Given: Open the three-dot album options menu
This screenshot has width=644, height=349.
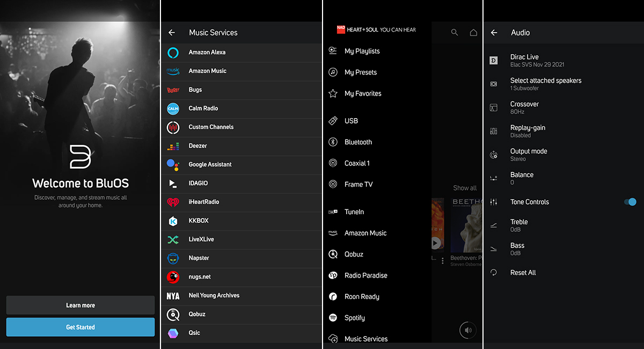Looking at the screenshot, I should 443,261.
